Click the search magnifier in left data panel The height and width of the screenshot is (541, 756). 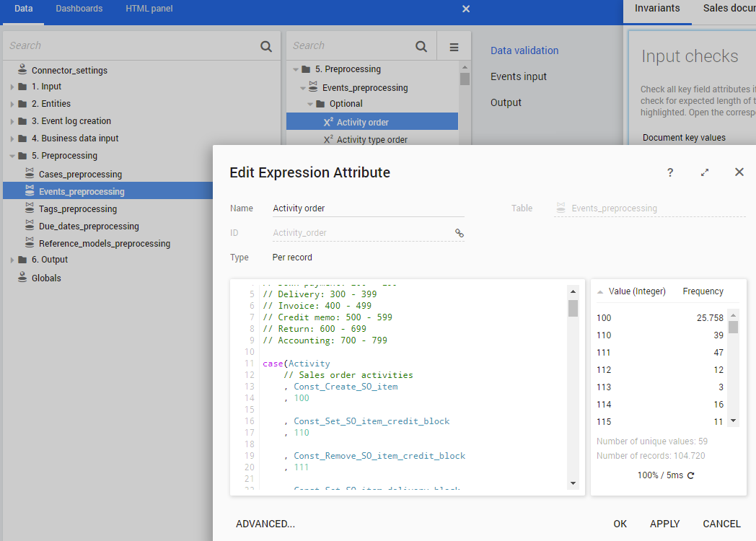[266, 46]
